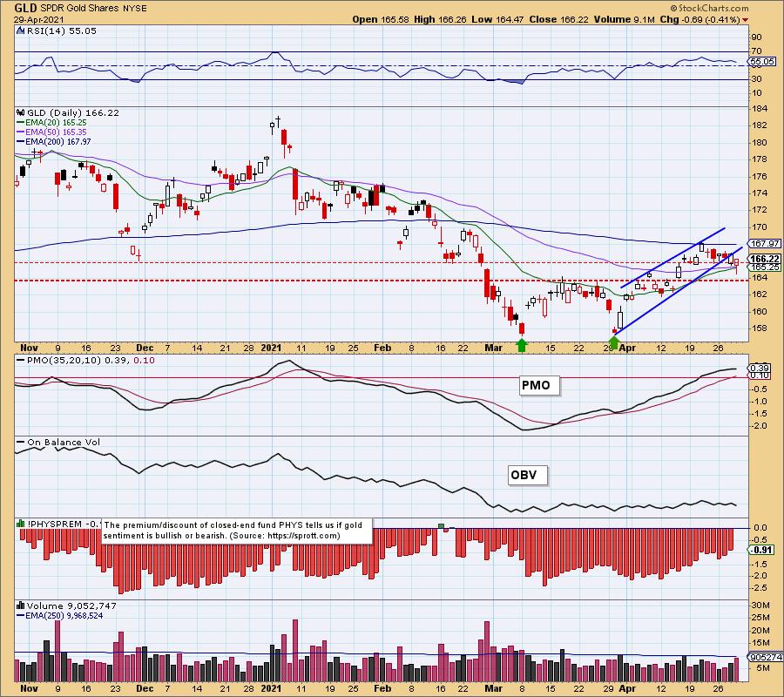Click the 29-Apr-2021 date label
The image size is (784, 697).
click(x=39, y=19)
